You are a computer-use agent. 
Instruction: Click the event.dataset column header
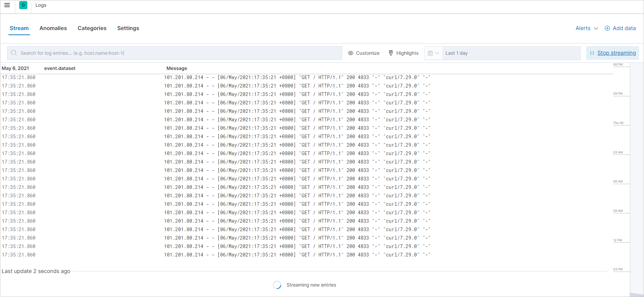pos(60,68)
